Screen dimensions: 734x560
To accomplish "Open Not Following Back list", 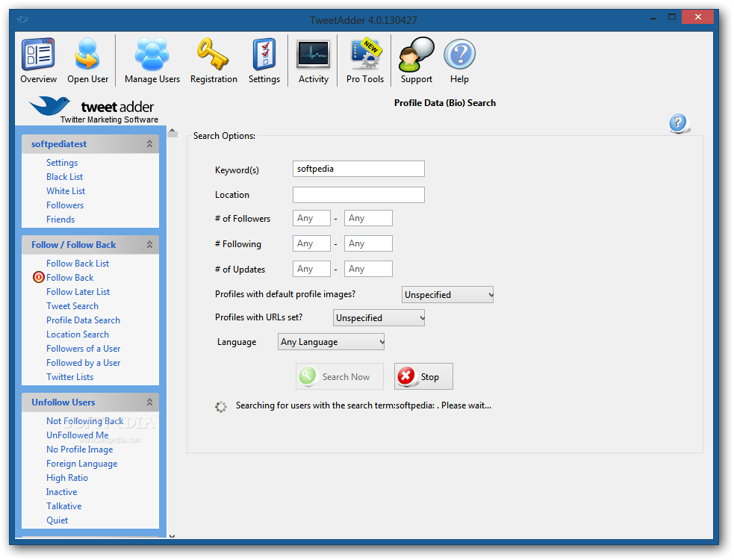I will pos(84,420).
